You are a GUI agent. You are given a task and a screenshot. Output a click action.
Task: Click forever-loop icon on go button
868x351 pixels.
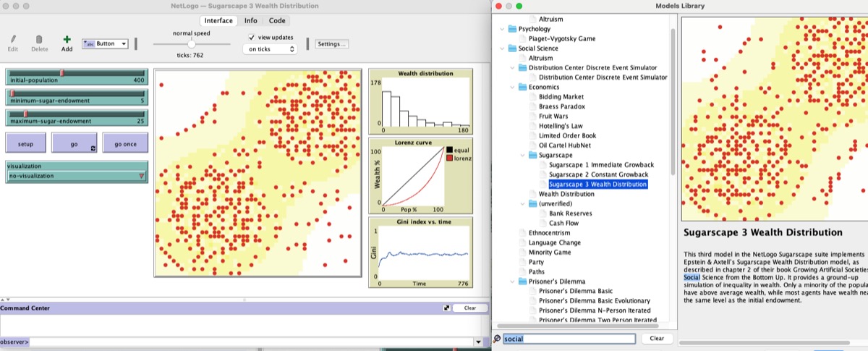point(93,148)
